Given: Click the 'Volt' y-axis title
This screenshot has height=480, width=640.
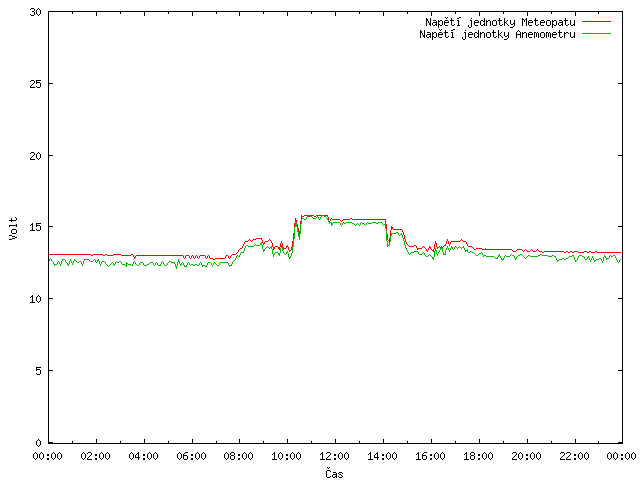Looking at the screenshot, I should click(x=13, y=228).
